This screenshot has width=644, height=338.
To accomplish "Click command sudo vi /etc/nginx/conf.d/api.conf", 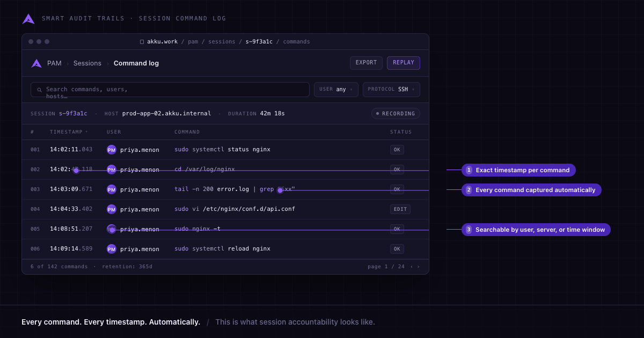I will coord(235,209).
